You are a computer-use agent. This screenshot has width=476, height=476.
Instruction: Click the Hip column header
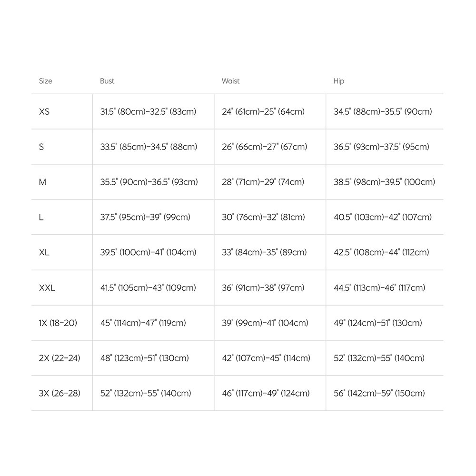pos(338,81)
